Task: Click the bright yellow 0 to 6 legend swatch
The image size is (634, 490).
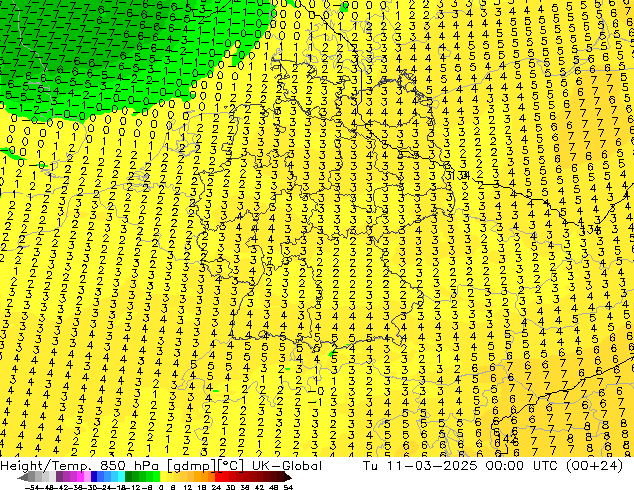Action: point(163,477)
